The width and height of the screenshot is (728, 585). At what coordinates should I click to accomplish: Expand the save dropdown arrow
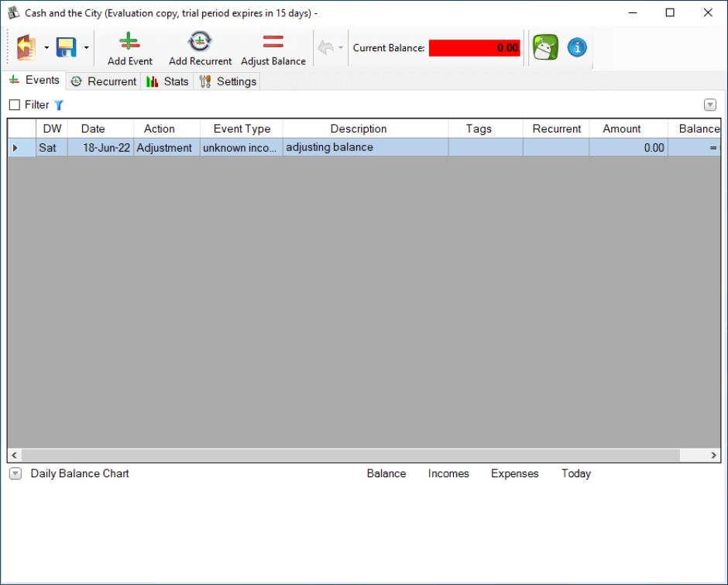87,47
